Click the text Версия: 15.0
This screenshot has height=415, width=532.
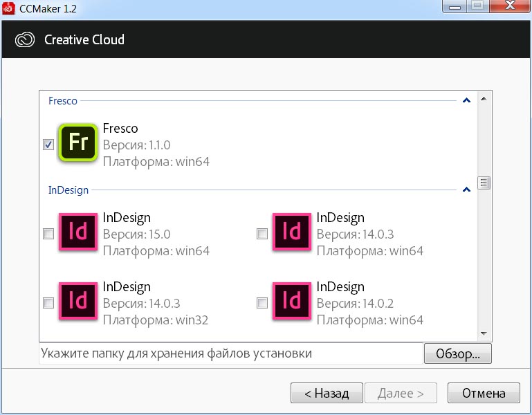137,234
